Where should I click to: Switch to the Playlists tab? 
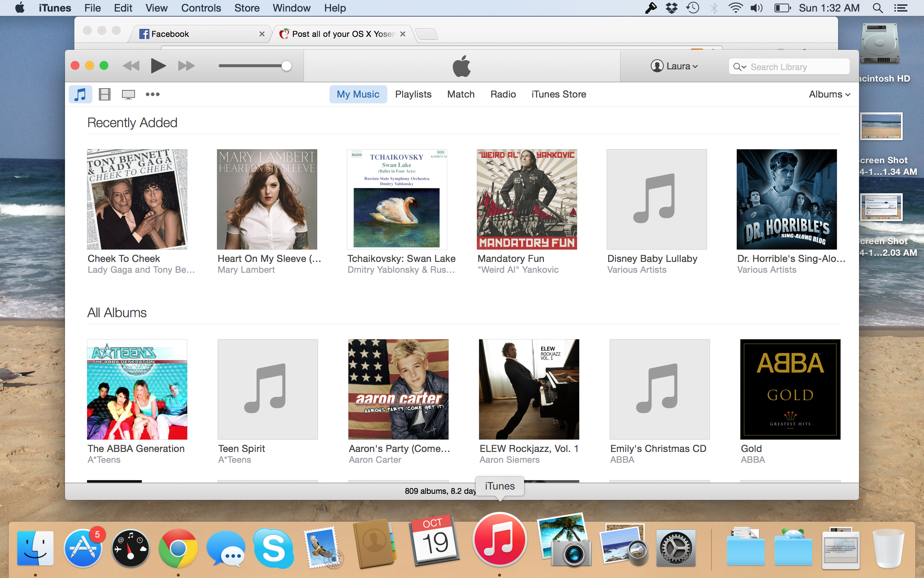(x=413, y=94)
